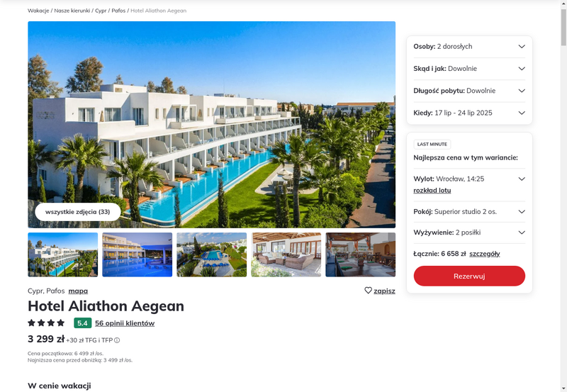Screen dimensions: 567x392
Task: Expand the Skąd i jak selector
Action: pyautogui.click(x=469, y=68)
